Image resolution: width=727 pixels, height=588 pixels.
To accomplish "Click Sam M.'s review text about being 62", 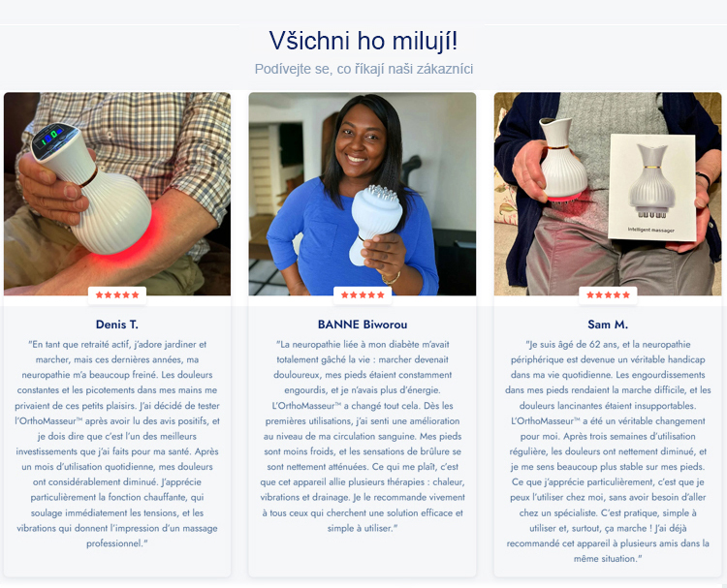I will [608, 451].
